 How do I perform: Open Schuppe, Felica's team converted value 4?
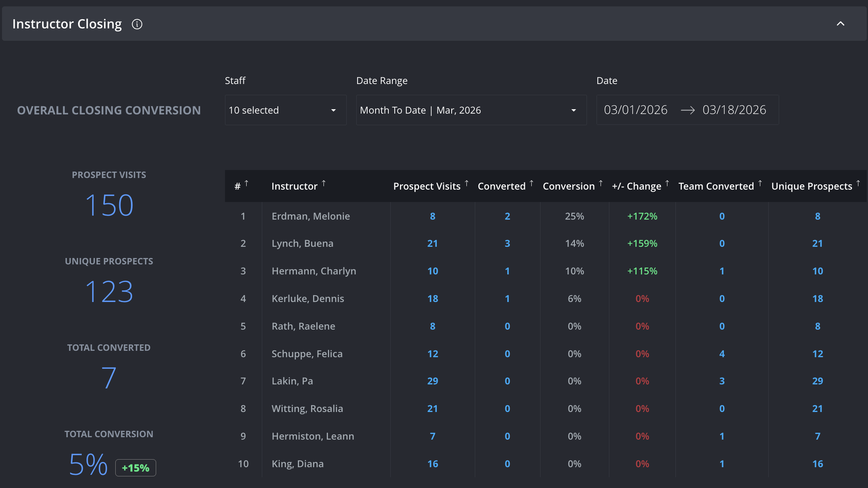(722, 354)
